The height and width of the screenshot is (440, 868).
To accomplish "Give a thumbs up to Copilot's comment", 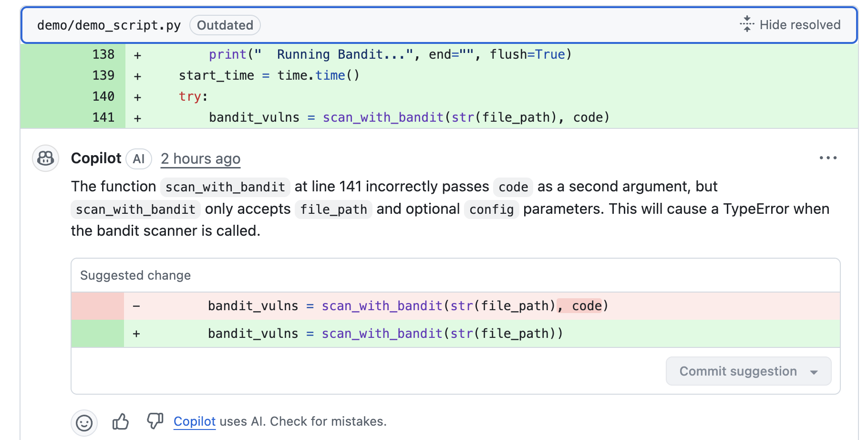I will click(x=121, y=421).
